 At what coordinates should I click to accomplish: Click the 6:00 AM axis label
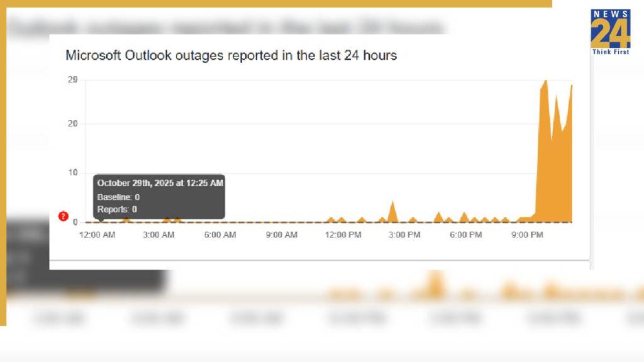(220, 235)
